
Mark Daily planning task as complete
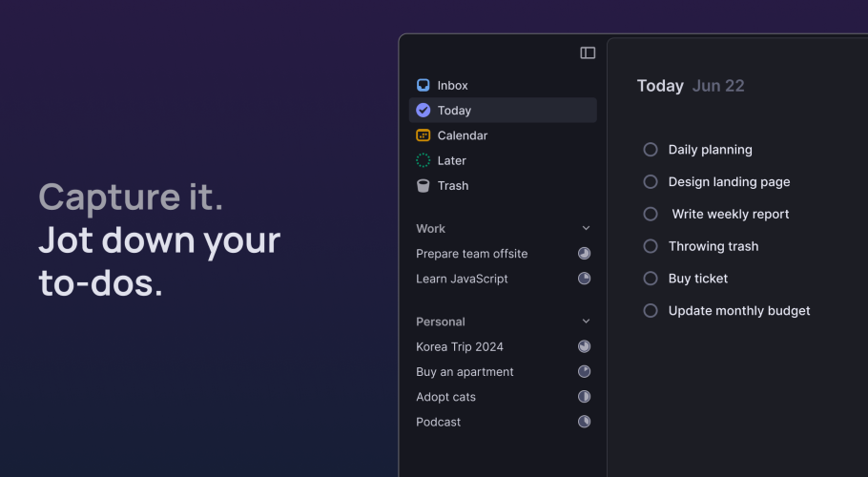pos(651,150)
